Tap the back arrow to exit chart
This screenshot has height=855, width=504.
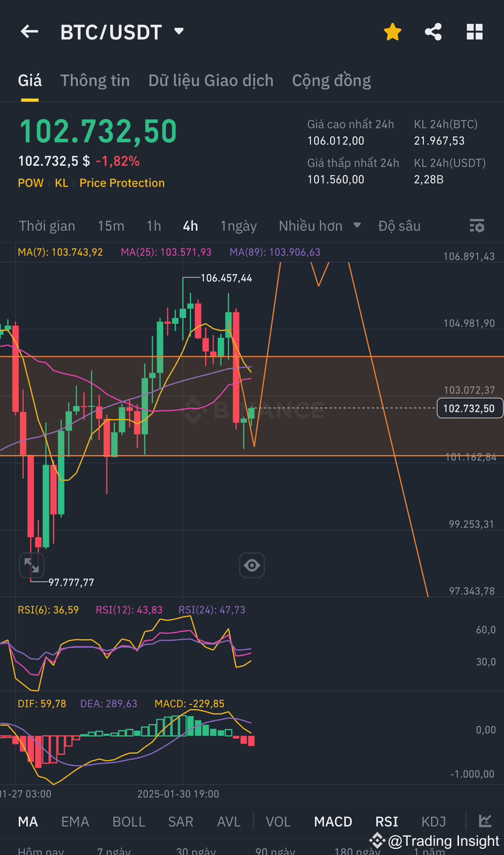coord(29,32)
